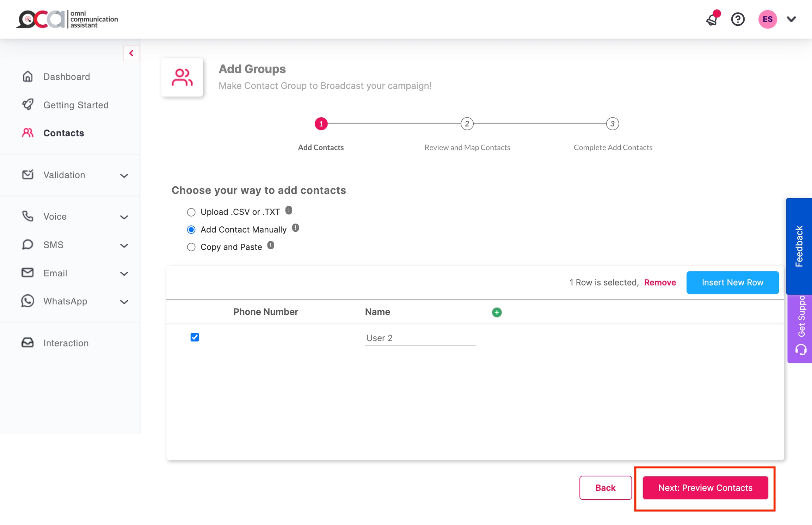Screen dimensions: 812x525
Task: Click the OCA logo
Action: coord(67,19)
